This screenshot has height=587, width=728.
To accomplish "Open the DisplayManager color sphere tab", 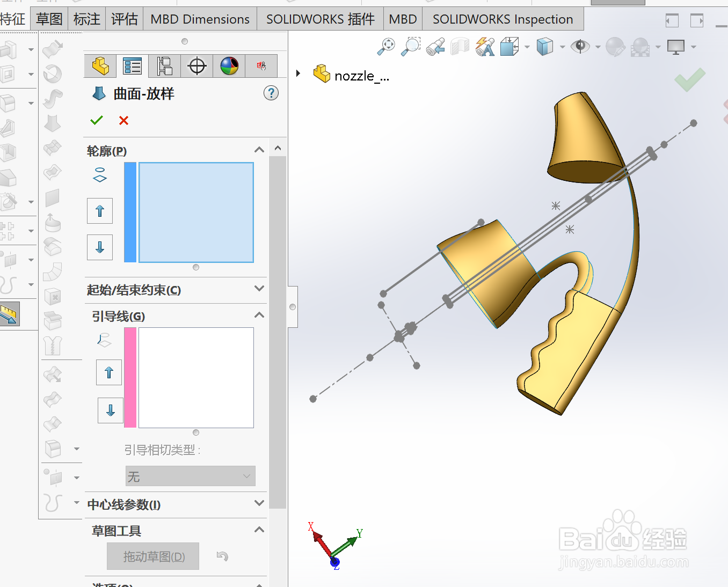I will pyautogui.click(x=229, y=66).
